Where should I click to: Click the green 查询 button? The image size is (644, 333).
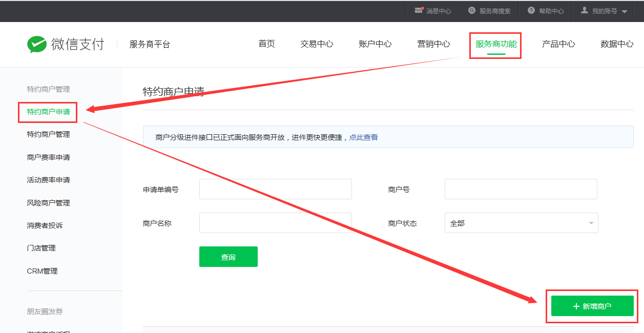pos(228,257)
